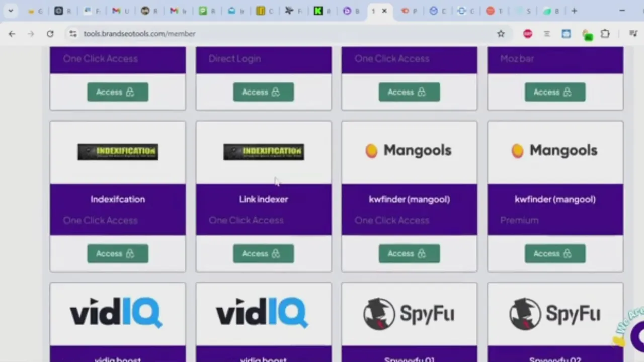The width and height of the screenshot is (644, 362).
Task: Open the red ad-blocker extension icon
Action: 527,34
